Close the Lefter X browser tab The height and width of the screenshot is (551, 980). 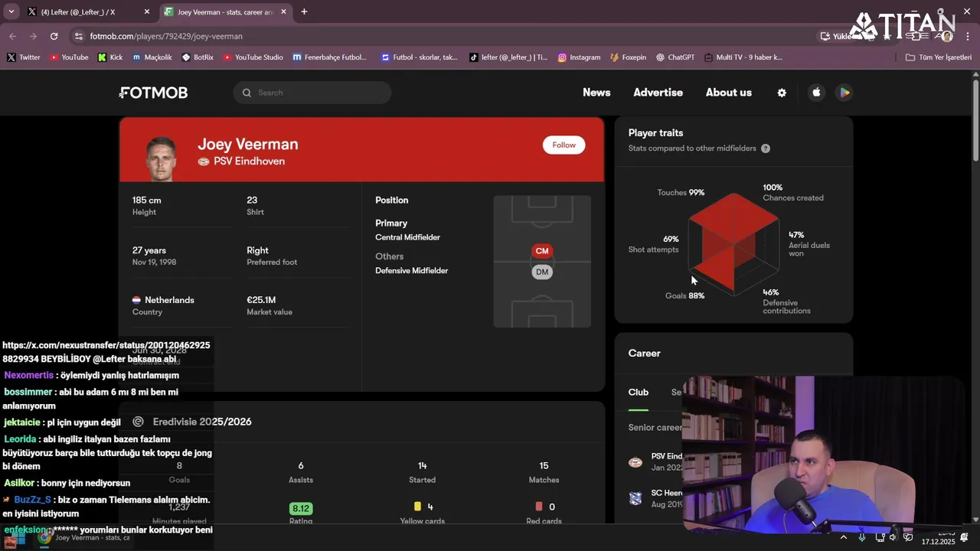(146, 11)
